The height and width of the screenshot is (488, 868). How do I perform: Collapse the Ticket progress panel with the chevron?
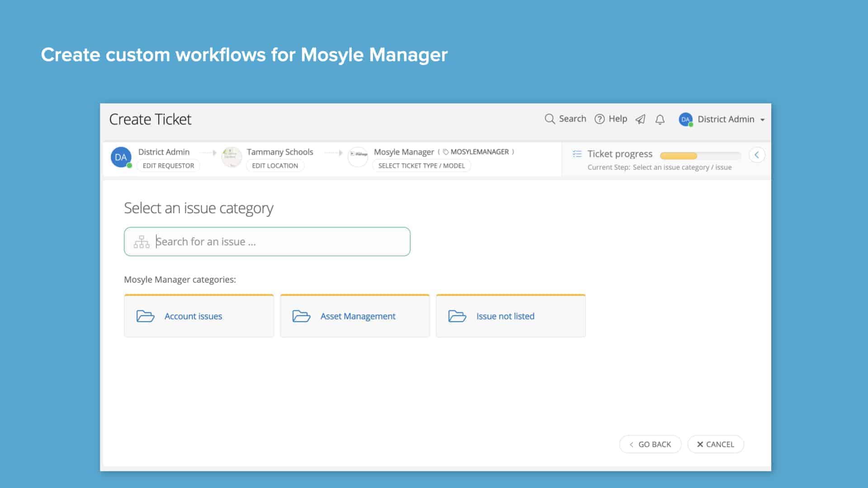[x=757, y=155]
